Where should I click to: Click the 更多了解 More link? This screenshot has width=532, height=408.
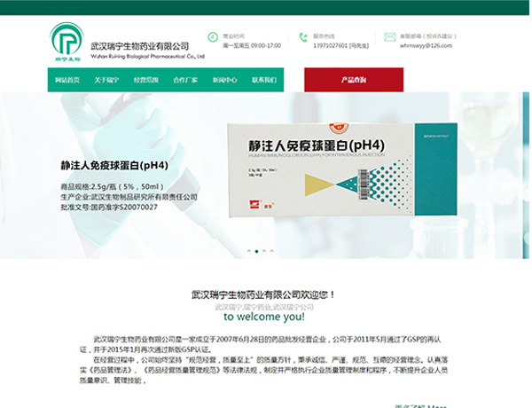tap(420, 406)
